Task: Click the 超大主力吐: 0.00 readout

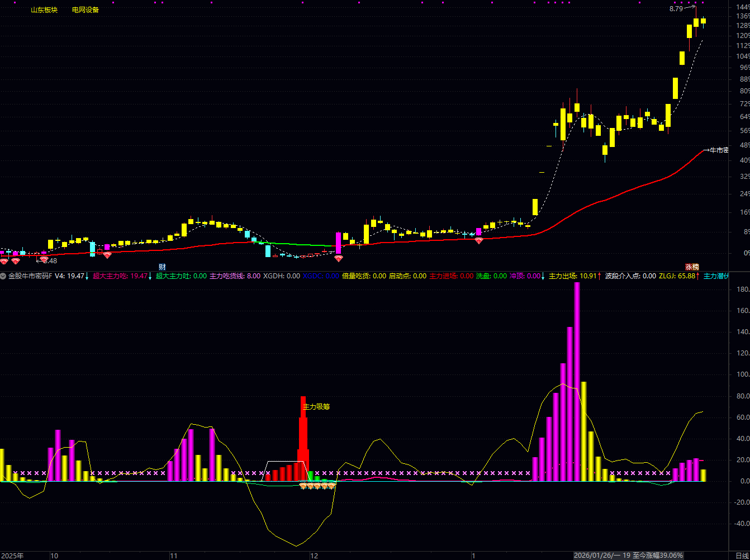Action: coord(181,276)
